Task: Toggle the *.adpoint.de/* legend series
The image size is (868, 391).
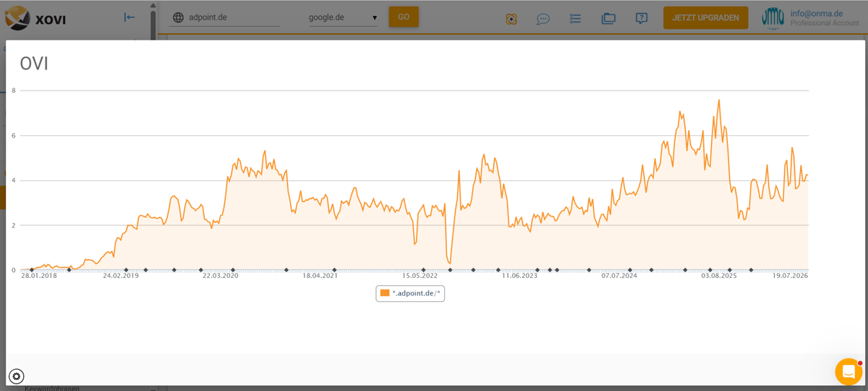Action: pos(410,293)
